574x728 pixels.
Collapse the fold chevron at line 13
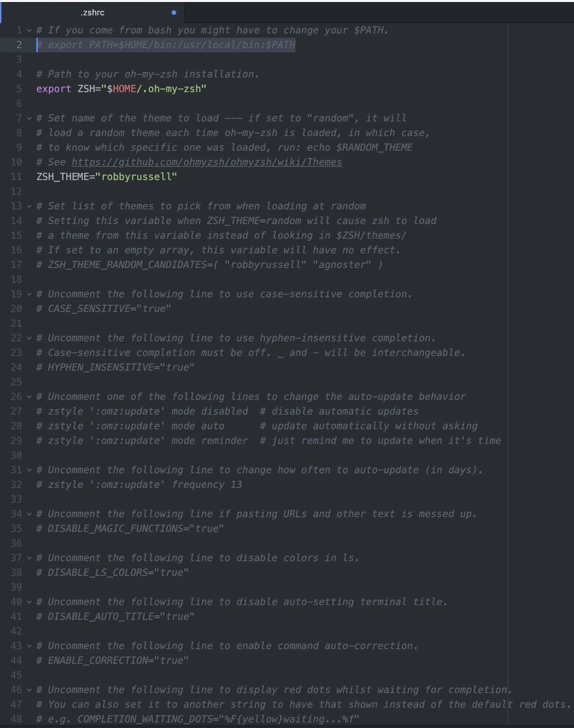[x=29, y=206]
